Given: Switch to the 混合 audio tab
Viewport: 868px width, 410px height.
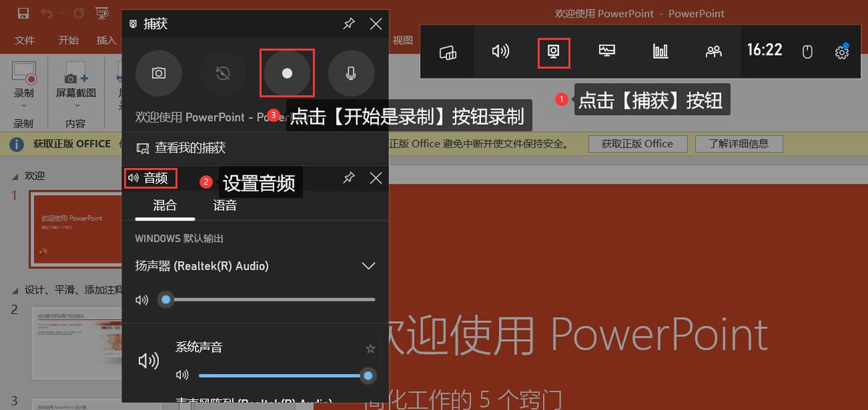Looking at the screenshot, I should click(x=165, y=205).
